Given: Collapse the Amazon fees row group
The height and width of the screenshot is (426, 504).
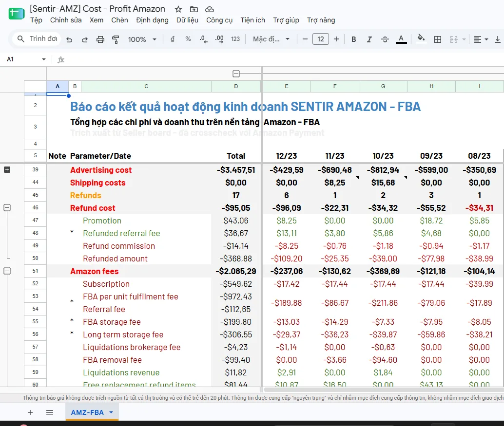Looking at the screenshot, I should (7, 271).
